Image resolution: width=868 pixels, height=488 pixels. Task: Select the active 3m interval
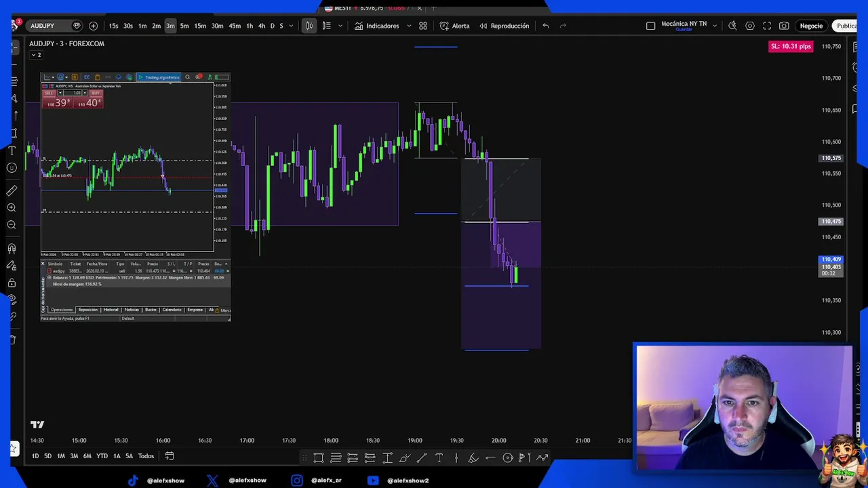pos(170,26)
